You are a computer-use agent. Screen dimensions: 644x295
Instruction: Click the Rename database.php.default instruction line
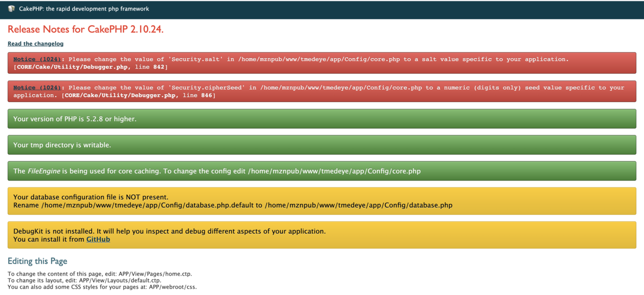tap(233, 205)
